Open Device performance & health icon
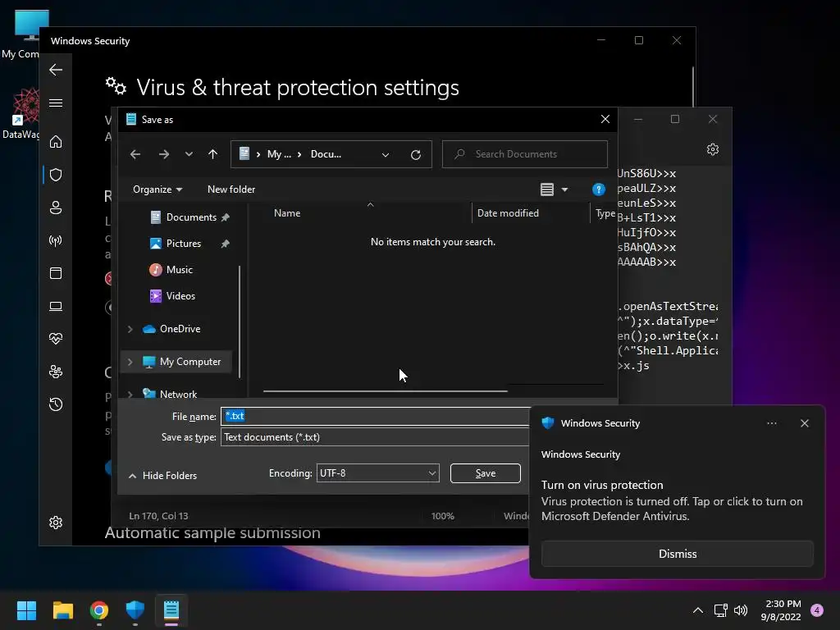Viewport: 840px width, 630px height. (56, 339)
